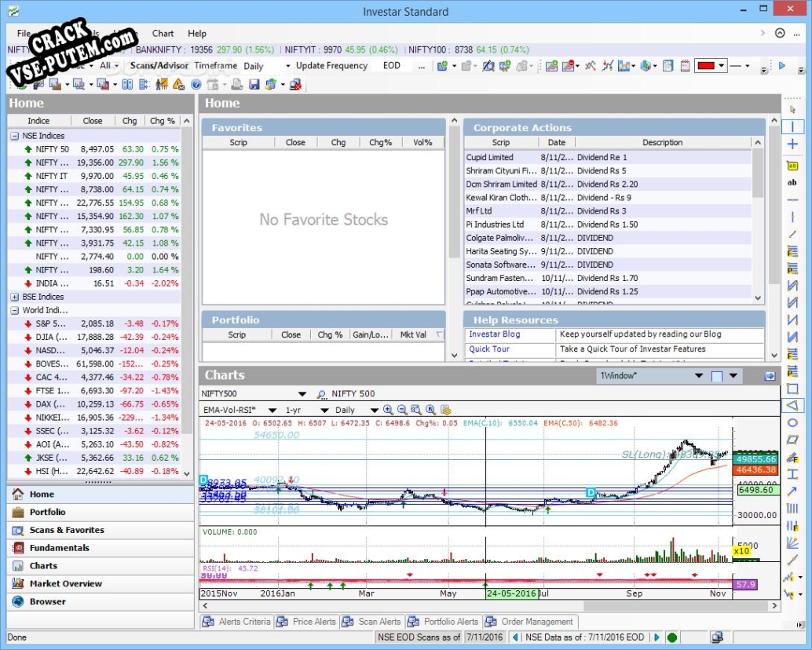Screen dimensions: 812x650
Task: Click the add-indicator chart icon with green plus
Action: (x=551, y=66)
